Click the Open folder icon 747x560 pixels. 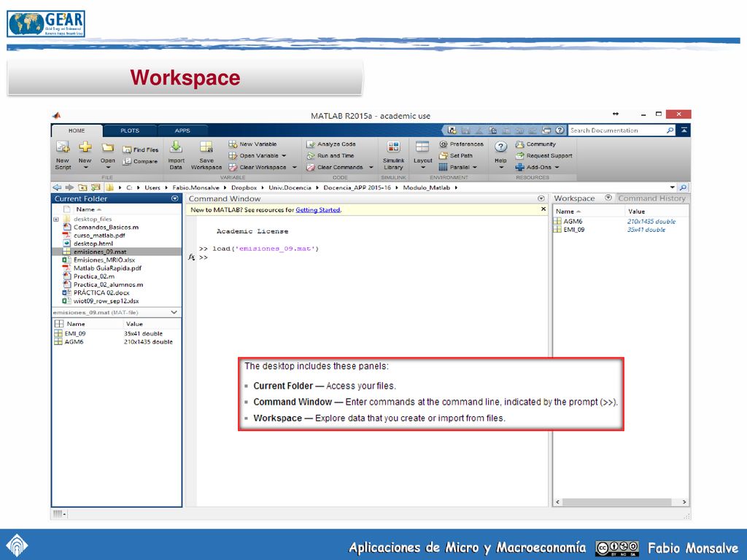point(108,147)
